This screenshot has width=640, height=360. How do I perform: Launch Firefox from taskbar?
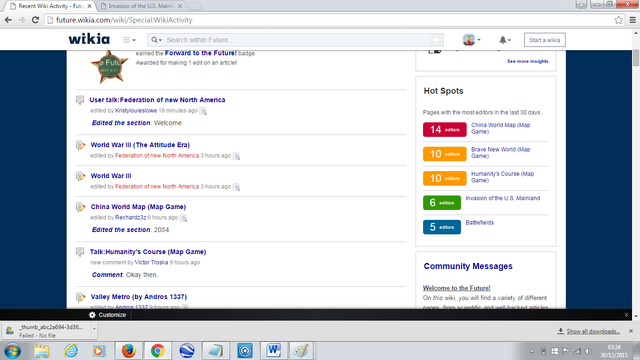point(129,351)
